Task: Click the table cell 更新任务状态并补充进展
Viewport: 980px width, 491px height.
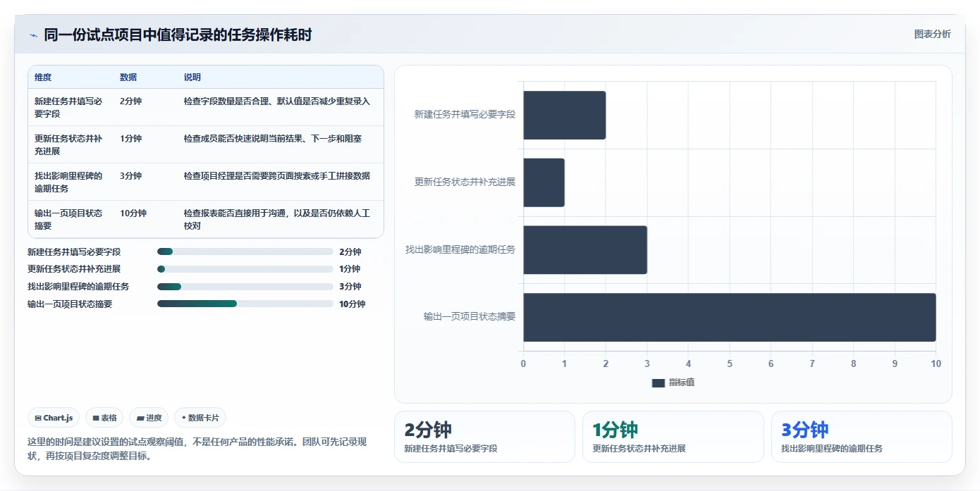Action: point(69,144)
